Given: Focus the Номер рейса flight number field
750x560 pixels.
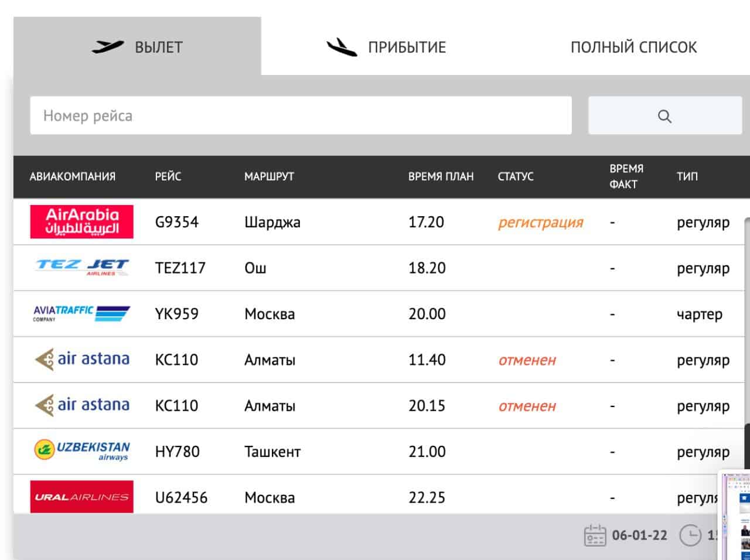Looking at the screenshot, I should click(301, 116).
